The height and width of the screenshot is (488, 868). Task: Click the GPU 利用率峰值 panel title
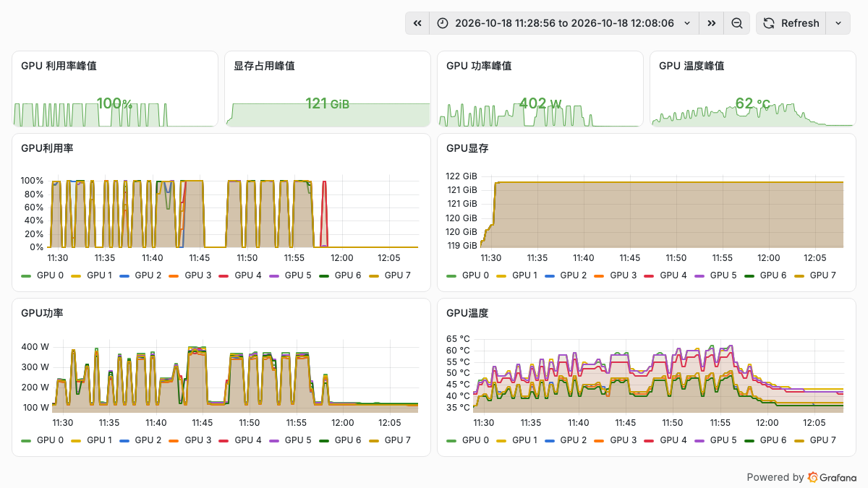click(x=59, y=66)
